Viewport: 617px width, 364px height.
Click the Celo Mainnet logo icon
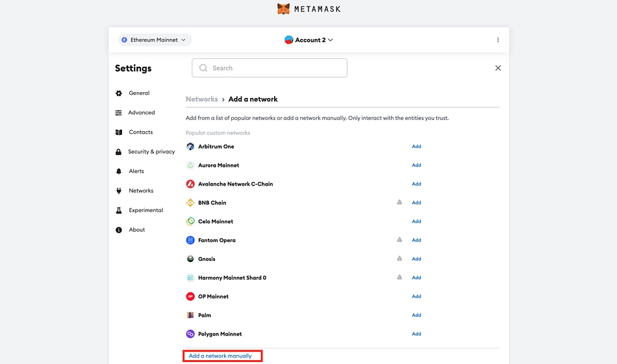(x=190, y=221)
